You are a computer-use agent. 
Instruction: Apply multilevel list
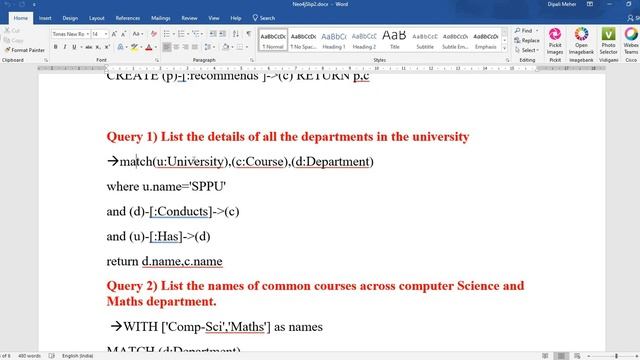(x=196, y=34)
